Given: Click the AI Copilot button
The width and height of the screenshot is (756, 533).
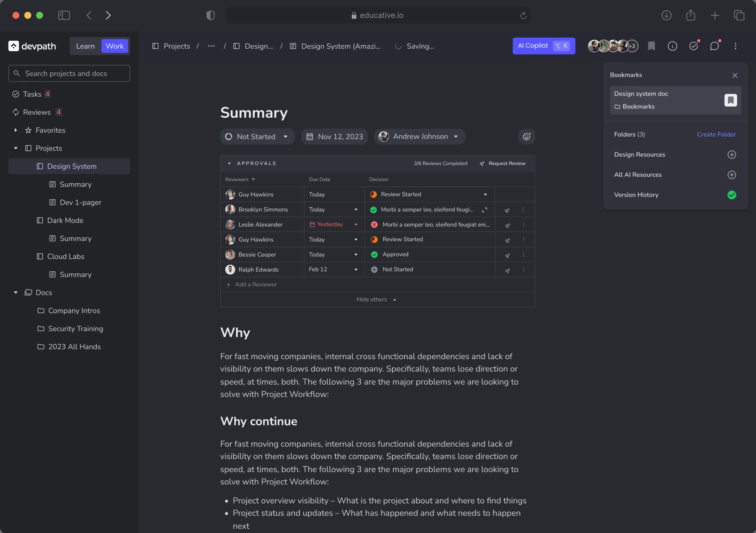Looking at the screenshot, I should [544, 46].
